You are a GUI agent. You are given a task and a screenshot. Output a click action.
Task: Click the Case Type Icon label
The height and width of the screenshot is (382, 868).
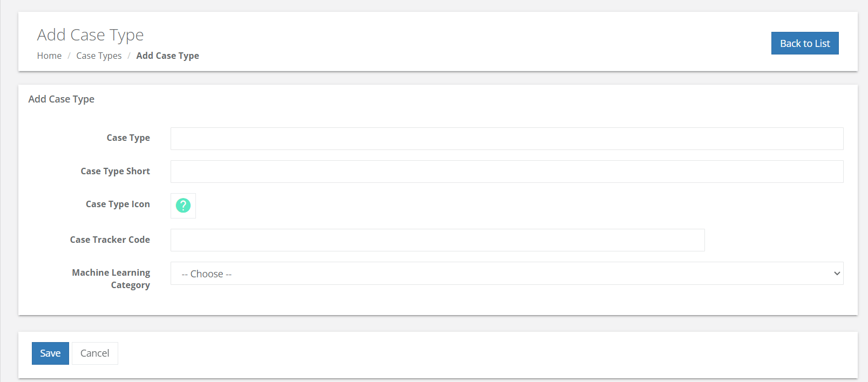[x=118, y=204]
